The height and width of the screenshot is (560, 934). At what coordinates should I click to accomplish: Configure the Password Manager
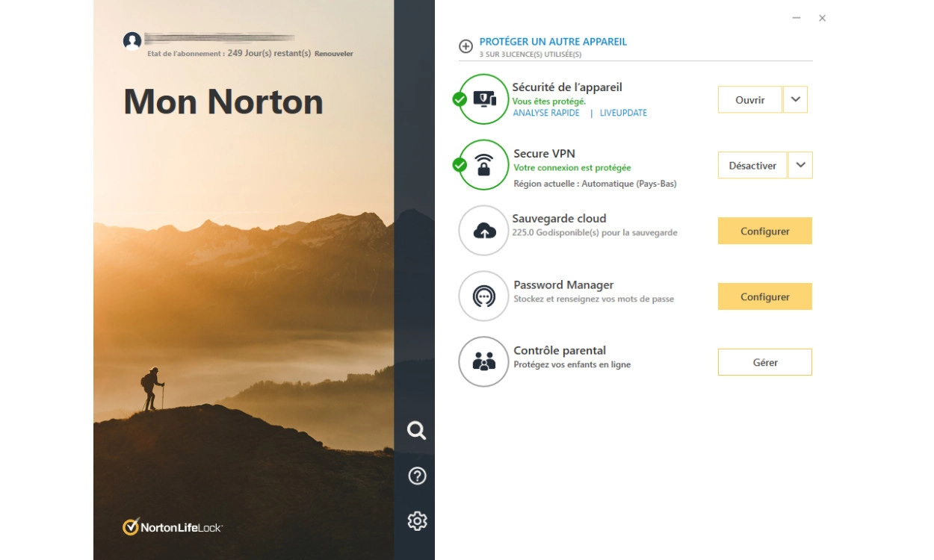click(x=764, y=297)
